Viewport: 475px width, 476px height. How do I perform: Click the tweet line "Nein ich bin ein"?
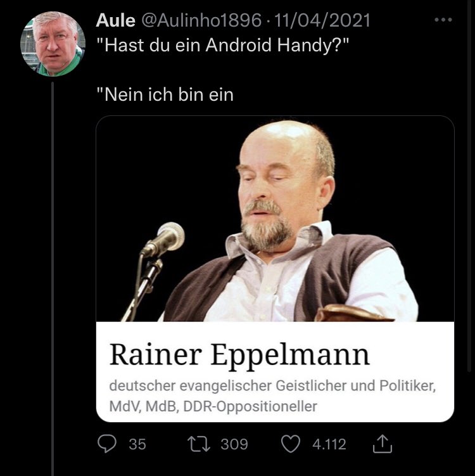tap(165, 94)
